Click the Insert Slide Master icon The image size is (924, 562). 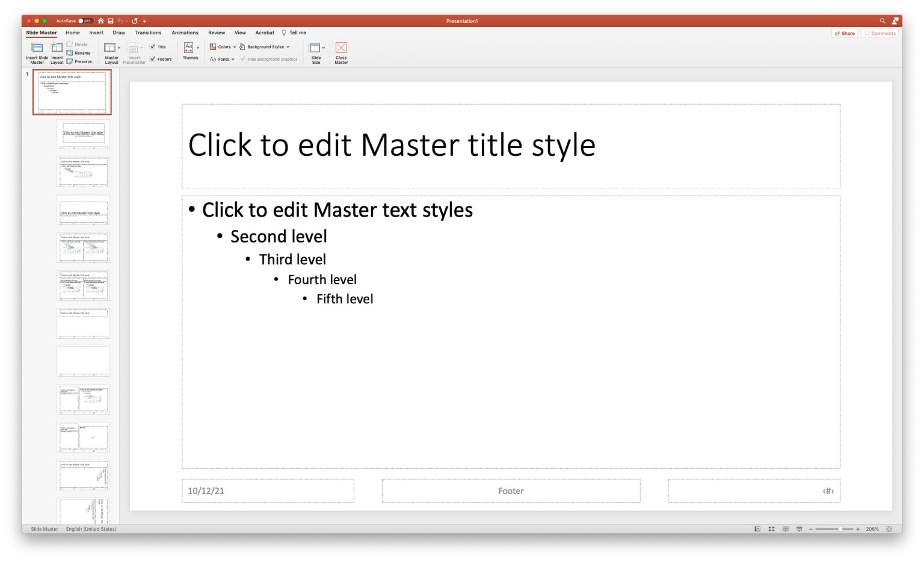(x=37, y=48)
